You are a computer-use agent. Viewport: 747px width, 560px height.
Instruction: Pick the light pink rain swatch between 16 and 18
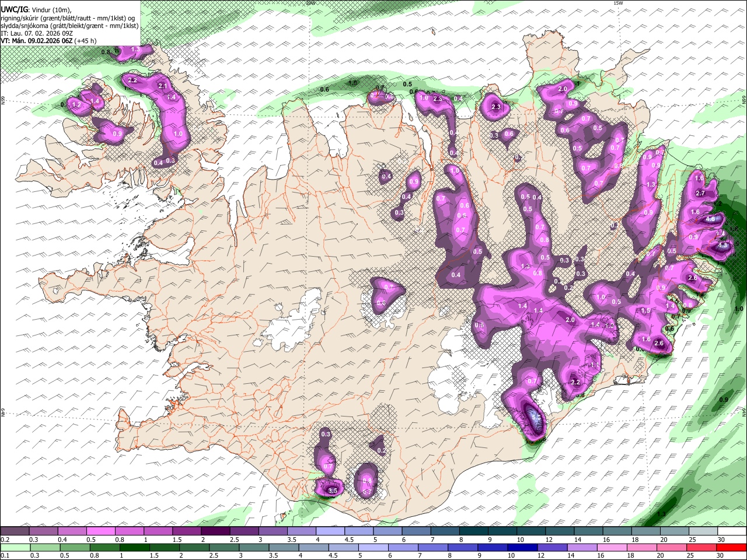click(612, 547)
